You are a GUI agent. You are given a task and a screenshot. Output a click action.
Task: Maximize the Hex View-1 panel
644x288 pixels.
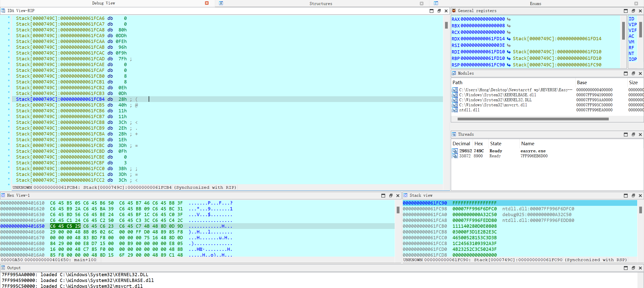coord(383,196)
